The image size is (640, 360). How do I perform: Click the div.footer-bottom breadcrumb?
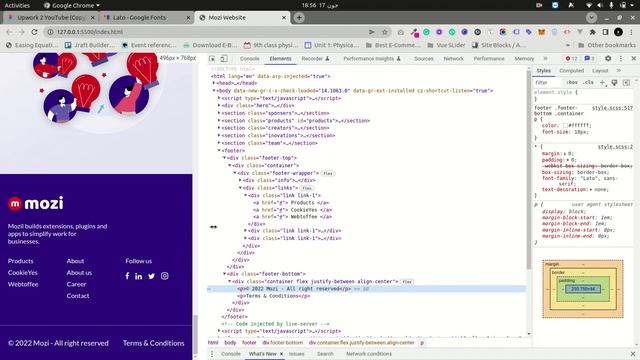tap(282, 343)
